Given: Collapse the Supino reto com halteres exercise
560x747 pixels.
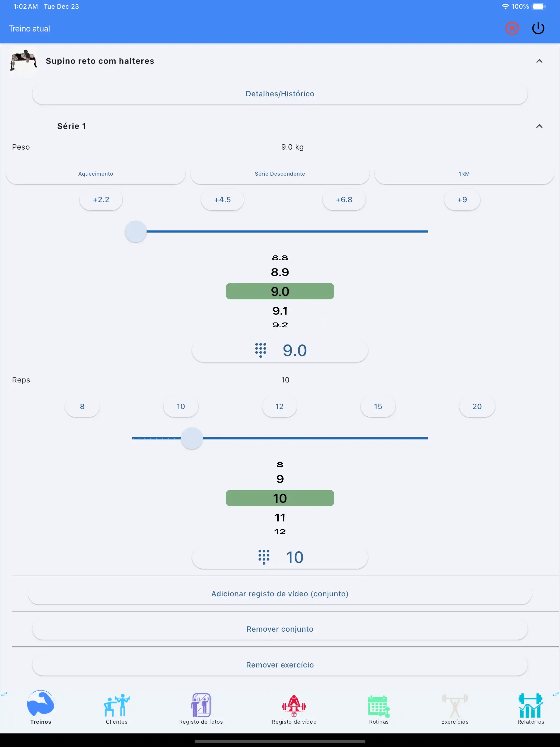Looking at the screenshot, I should tap(539, 61).
